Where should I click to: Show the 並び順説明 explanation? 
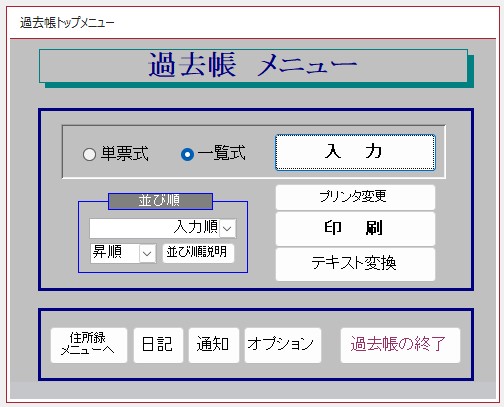(x=198, y=253)
